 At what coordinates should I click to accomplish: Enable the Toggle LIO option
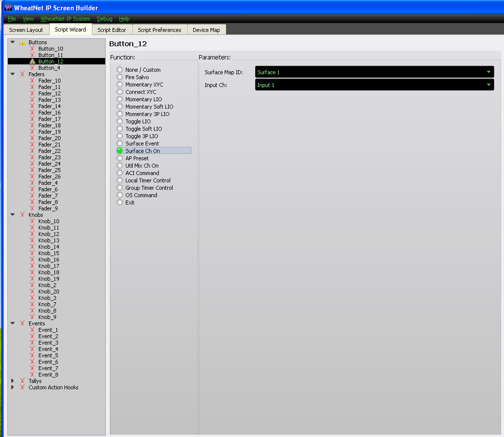point(119,121)
